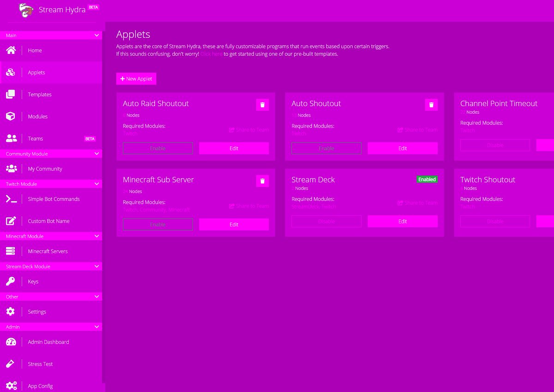
Task: Click the My Community group icon
Action: pos(11,168)
